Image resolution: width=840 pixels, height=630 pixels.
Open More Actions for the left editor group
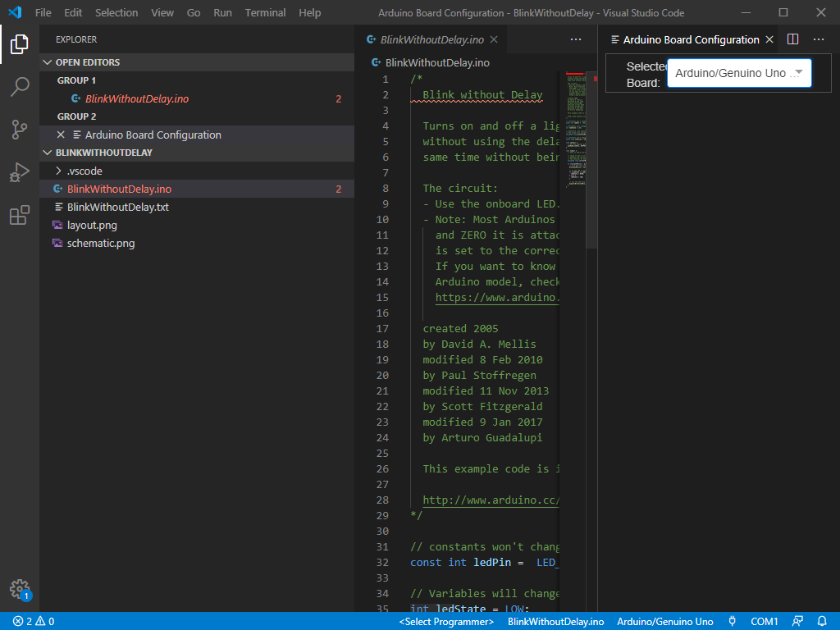576,39
